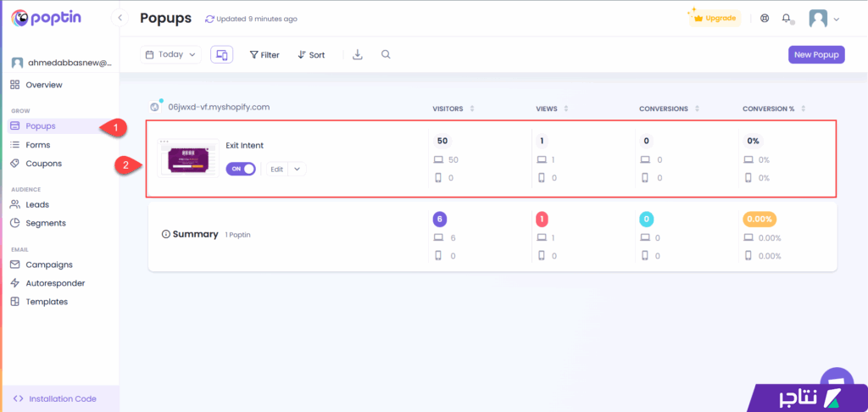Open email Campaigns
The image size is (868, 412).
(x=42, y=264)
